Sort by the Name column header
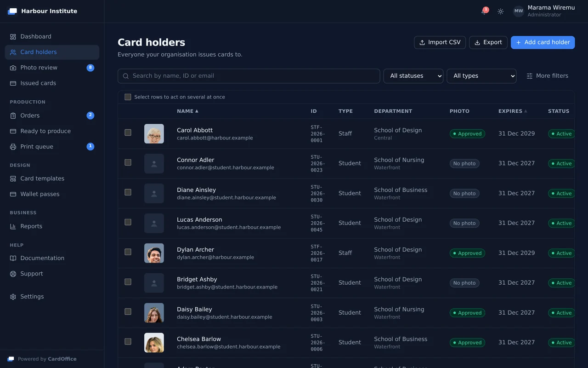Screen dimensions: 588x368 coord(187,111)
